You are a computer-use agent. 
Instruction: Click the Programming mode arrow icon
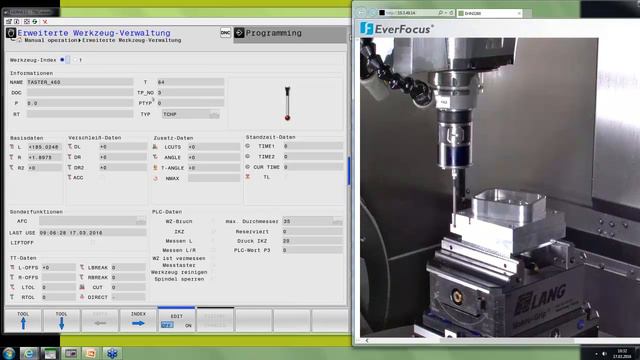[x=239, y=33]
